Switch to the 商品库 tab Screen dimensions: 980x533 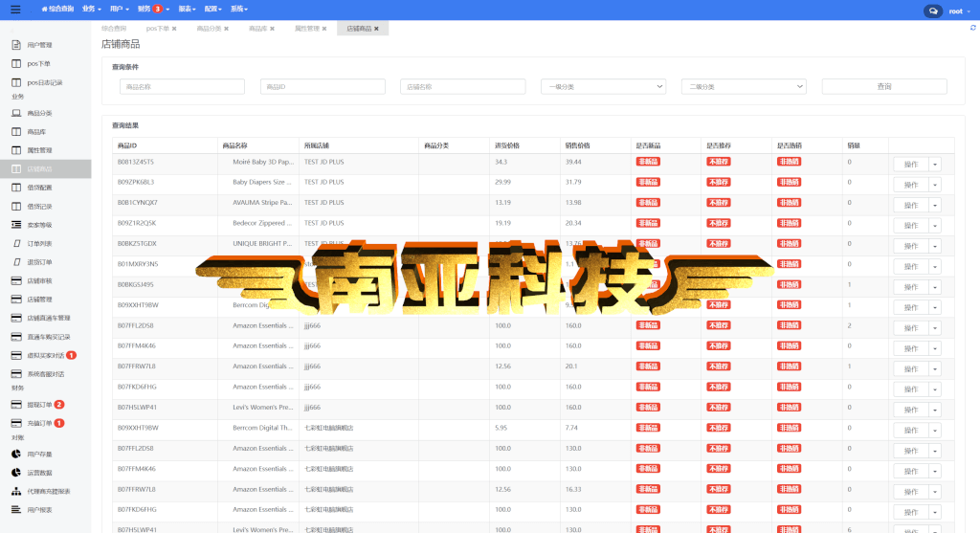[257, 28]
